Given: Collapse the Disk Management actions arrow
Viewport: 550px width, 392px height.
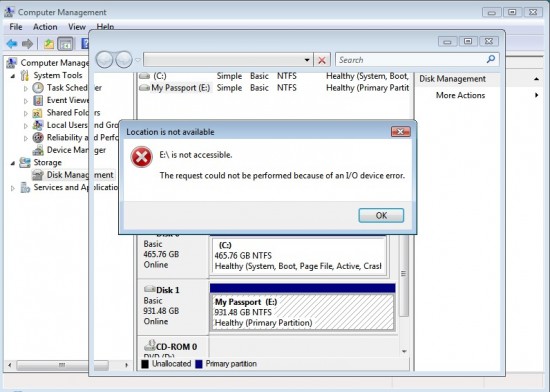Looking at the screenshot, I should (536, 79).
